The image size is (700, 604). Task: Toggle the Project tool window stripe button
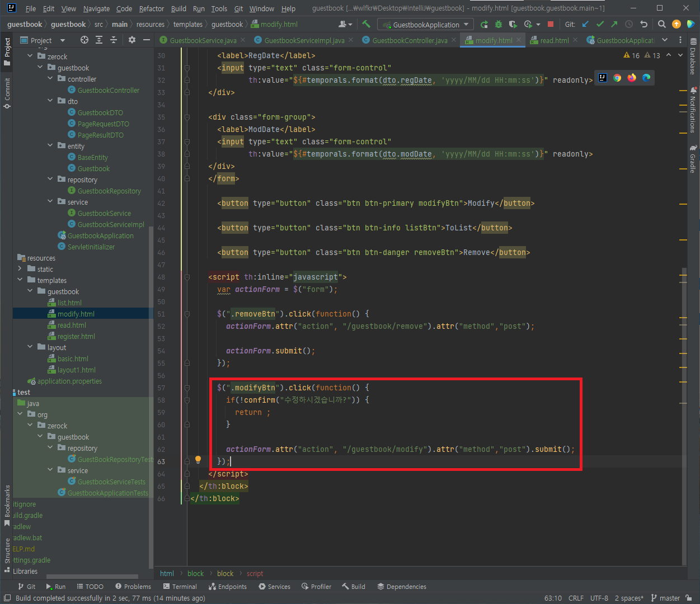tap(7, 51)
